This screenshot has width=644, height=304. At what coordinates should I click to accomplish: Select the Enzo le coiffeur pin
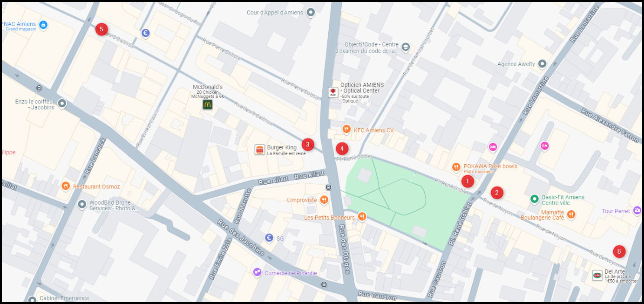[x=62, y=104]
